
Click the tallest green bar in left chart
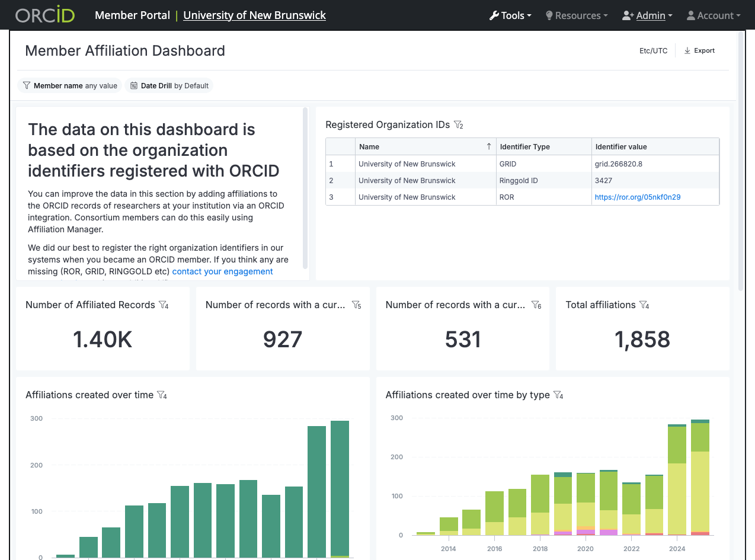(x=340, y=488)
